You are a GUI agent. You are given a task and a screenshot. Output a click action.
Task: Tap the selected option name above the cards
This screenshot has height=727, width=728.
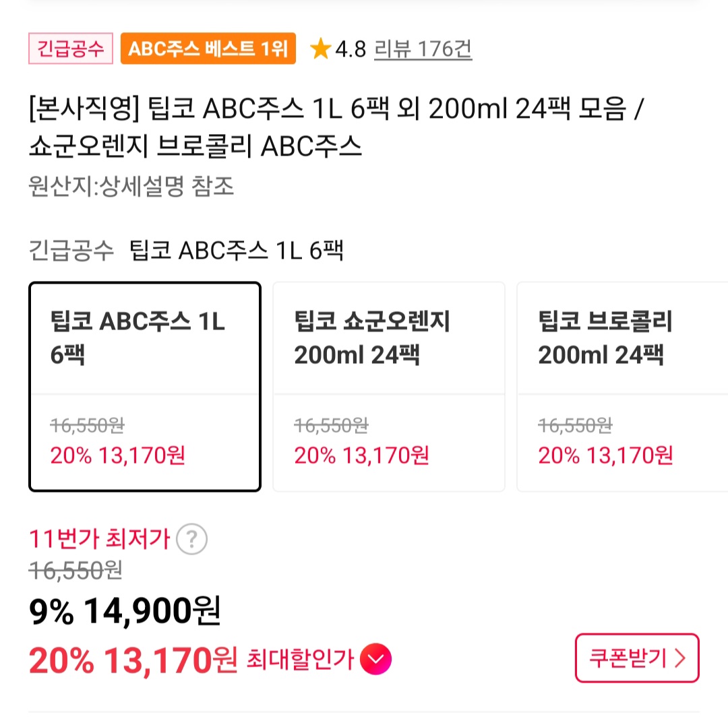click(x=236, y=251)
